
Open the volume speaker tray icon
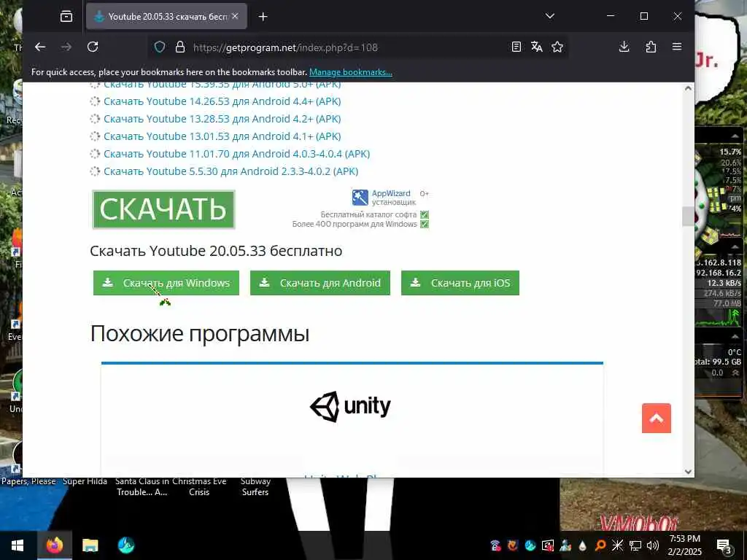[x=653, y=545]
